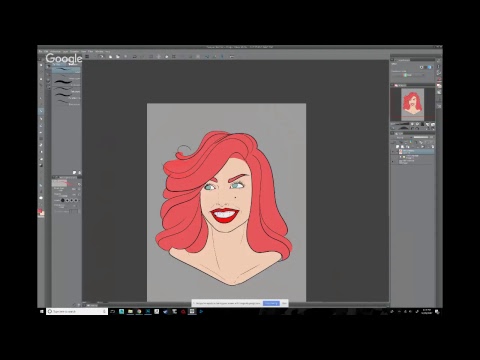The width and height of the screenshot is (480, 360).
Task: Open the Expression color dropdown
Action: pyautogui.click(x=408, y=75)
